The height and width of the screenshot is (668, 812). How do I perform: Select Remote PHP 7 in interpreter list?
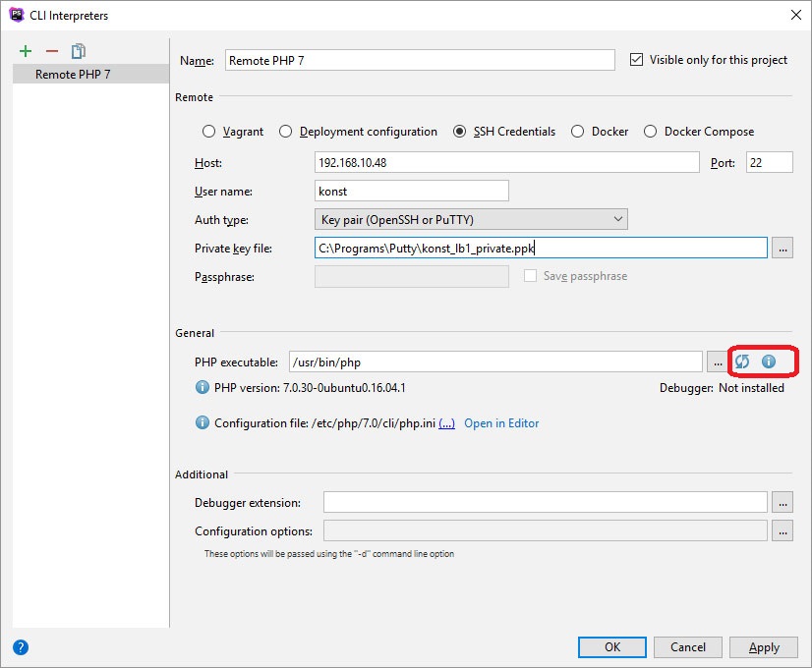73,75
